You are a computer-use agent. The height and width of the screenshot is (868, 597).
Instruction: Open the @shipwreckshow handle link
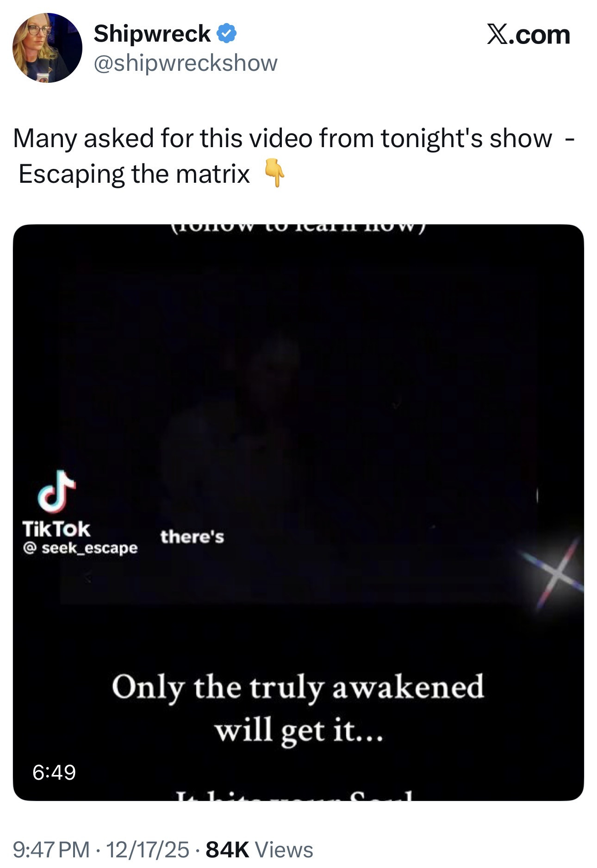point(186,63)
